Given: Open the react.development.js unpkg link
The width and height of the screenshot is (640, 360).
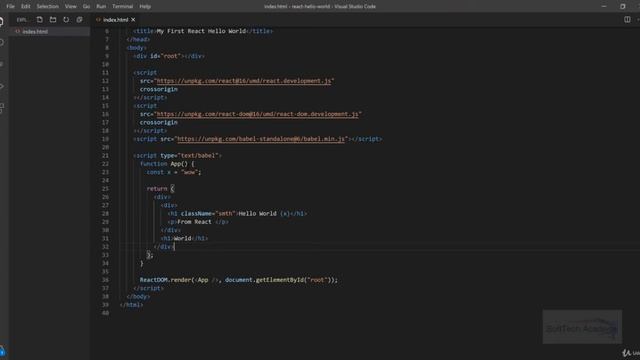Looking at the screenshot, I should [244, 81].
